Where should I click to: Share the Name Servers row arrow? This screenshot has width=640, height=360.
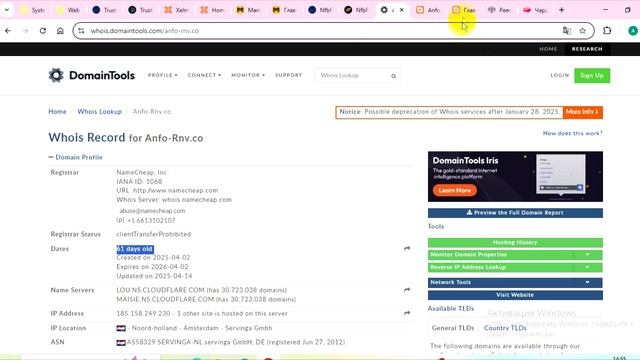pos(407,290)
